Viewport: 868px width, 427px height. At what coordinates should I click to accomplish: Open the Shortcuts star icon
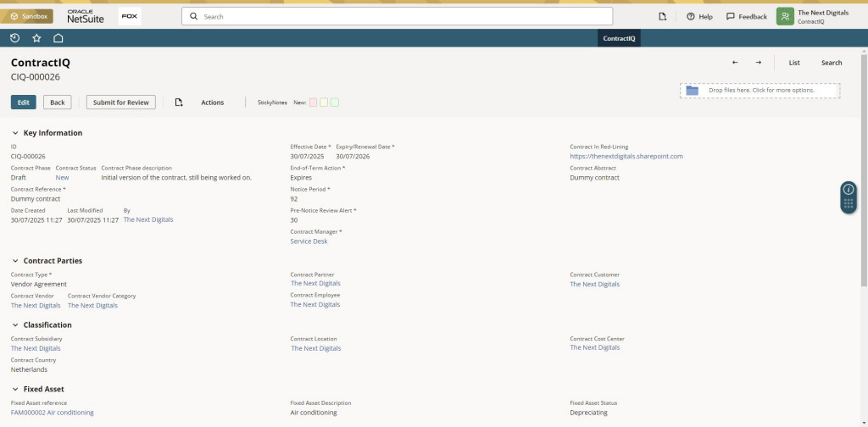[36, 38]
